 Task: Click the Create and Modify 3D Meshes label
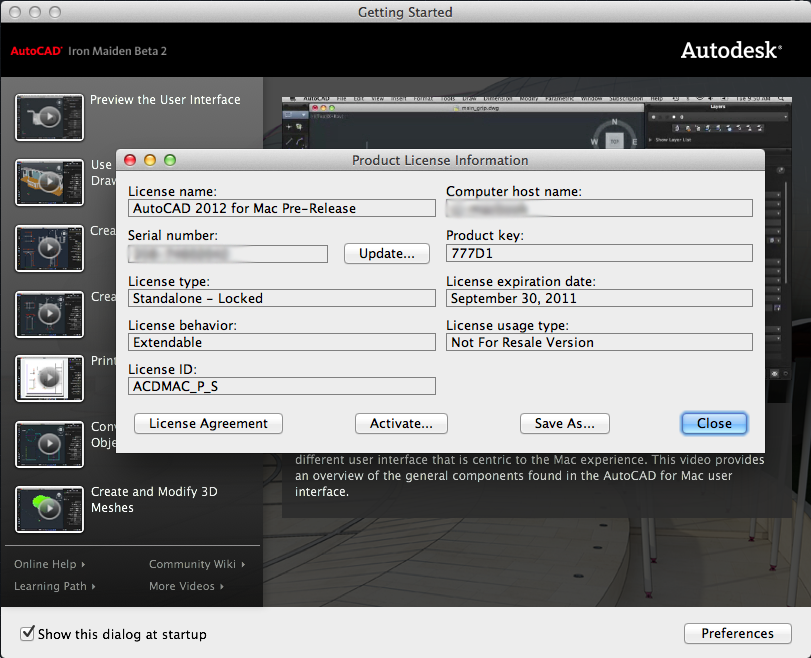(154, 499)
